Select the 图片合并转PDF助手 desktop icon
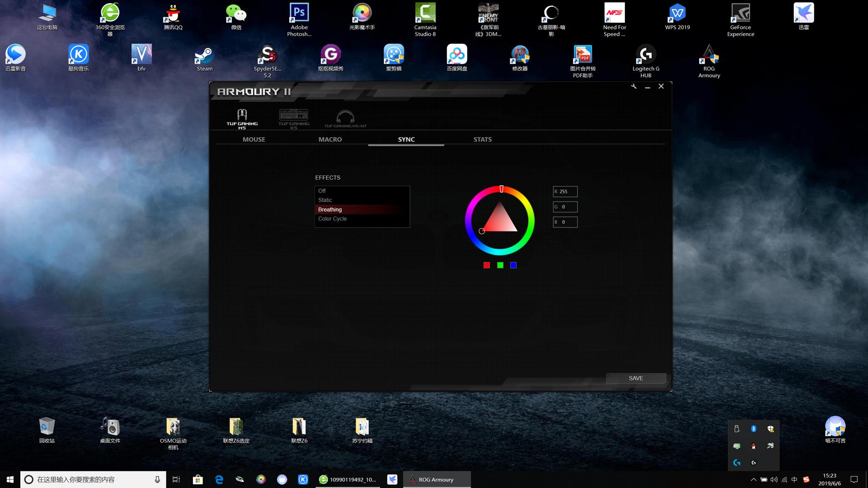This screenshot has height=488, width=868. click(x=583, y=61)
